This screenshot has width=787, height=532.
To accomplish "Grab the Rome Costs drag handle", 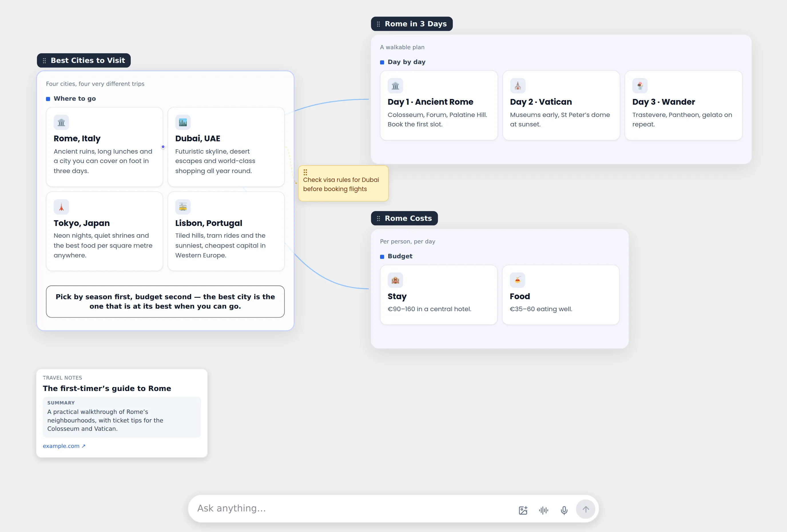I will (x=378, y=219).
